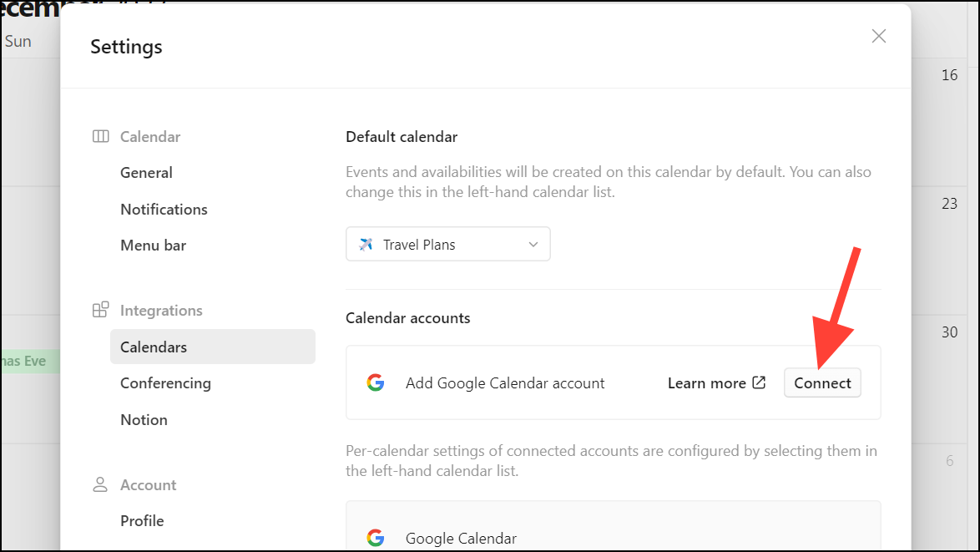Open the Default calendar dropdown
The width and height of the screenshot is (980, 552).
[x=448, y=244]
